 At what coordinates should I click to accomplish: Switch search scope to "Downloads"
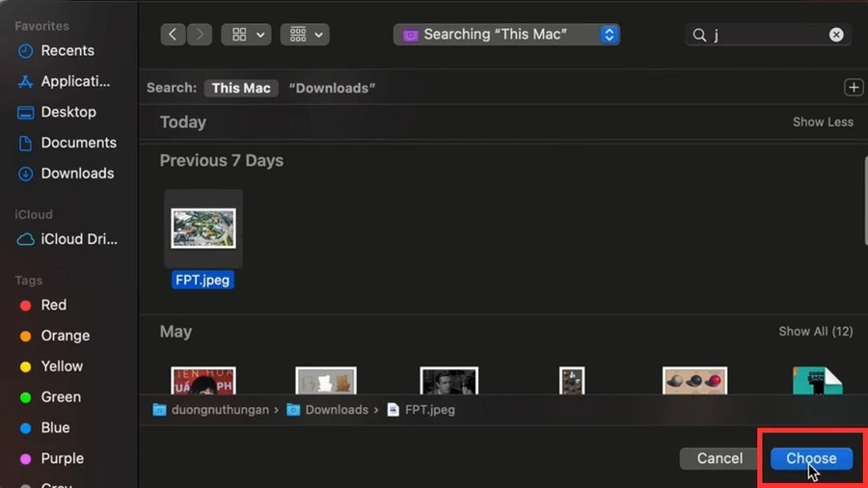click(x=332, y=88)
